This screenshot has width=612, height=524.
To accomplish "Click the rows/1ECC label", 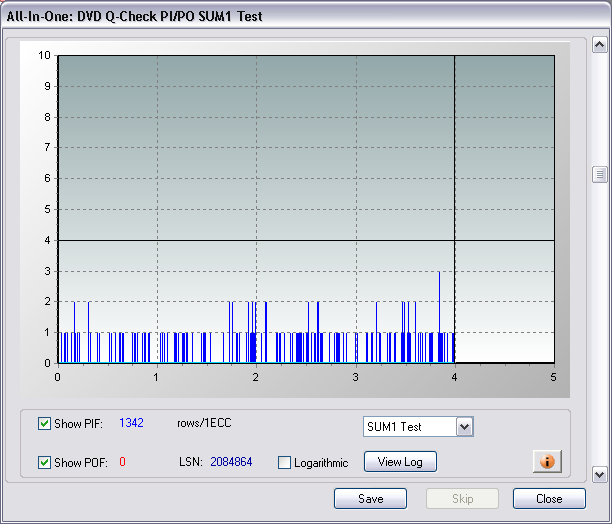I will pos(204,423).
